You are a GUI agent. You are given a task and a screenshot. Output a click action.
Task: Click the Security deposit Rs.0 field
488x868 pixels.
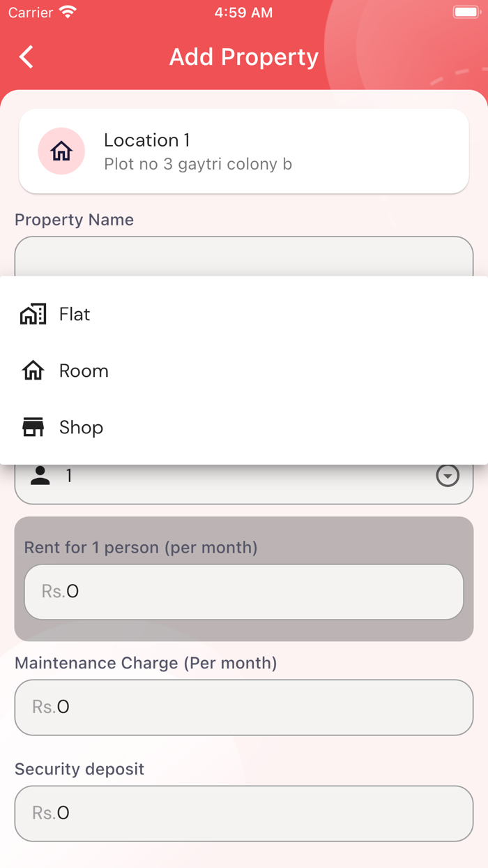click(243, 813)
